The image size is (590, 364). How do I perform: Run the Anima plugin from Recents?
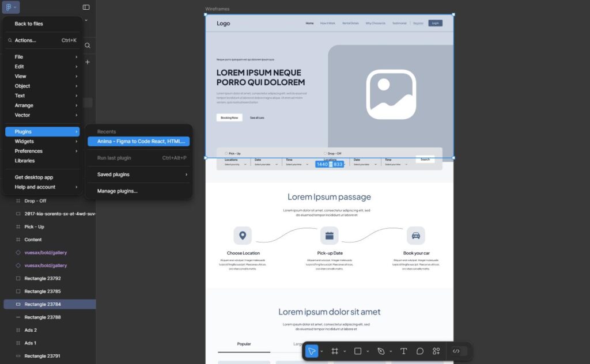click(141, 141)
